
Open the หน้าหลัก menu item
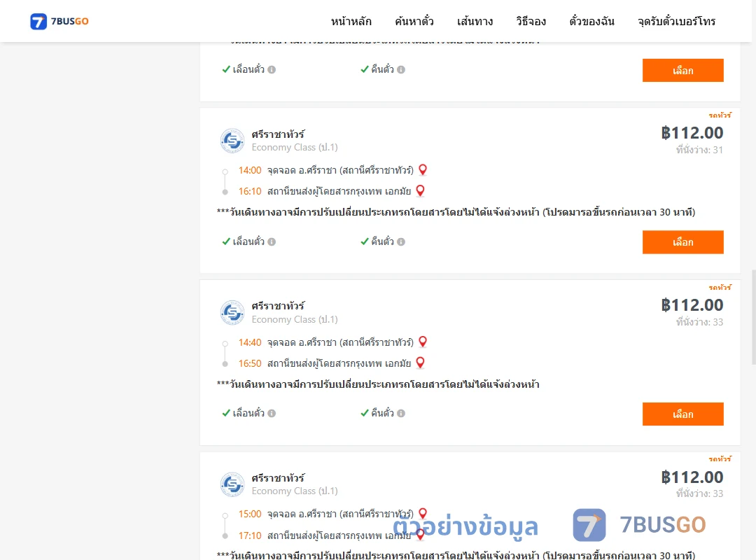coord(351,21)
